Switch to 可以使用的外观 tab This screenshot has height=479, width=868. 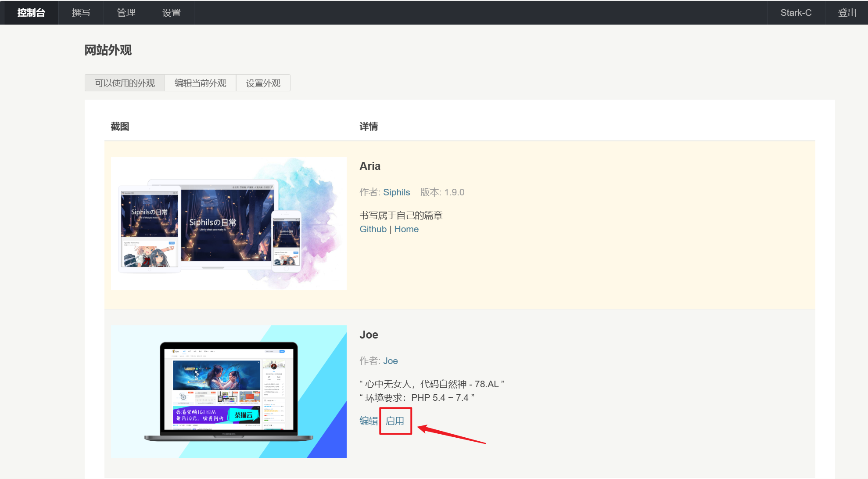tap(125, 83)
